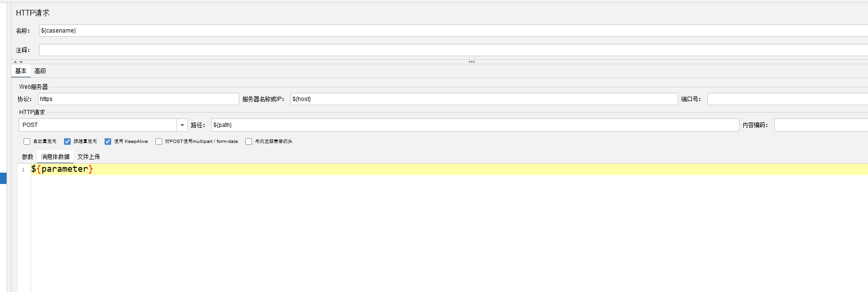This screenshot has width=868, height=292.
Task: Check the 与浏览器兼容的头 option
Action: [249, 142]
